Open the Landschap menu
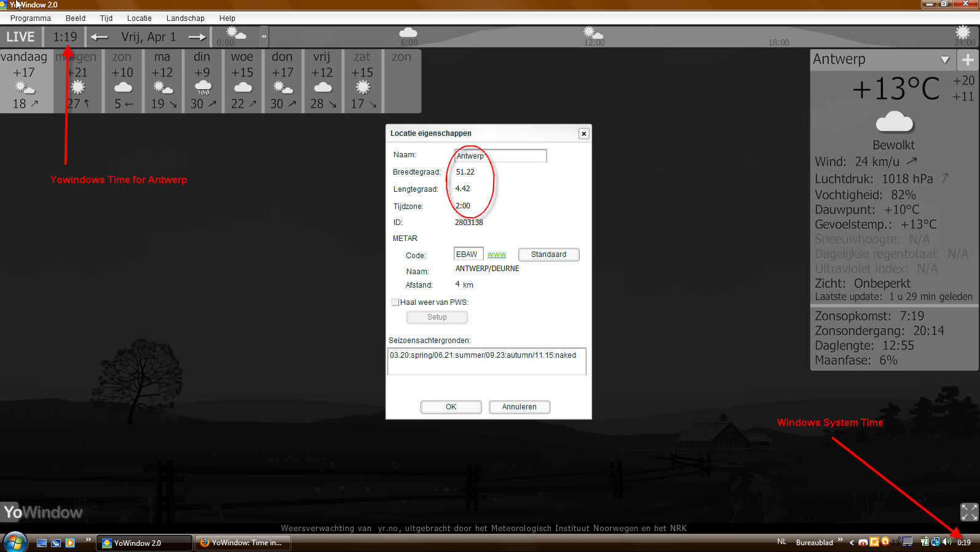 (x=185, y=18)
